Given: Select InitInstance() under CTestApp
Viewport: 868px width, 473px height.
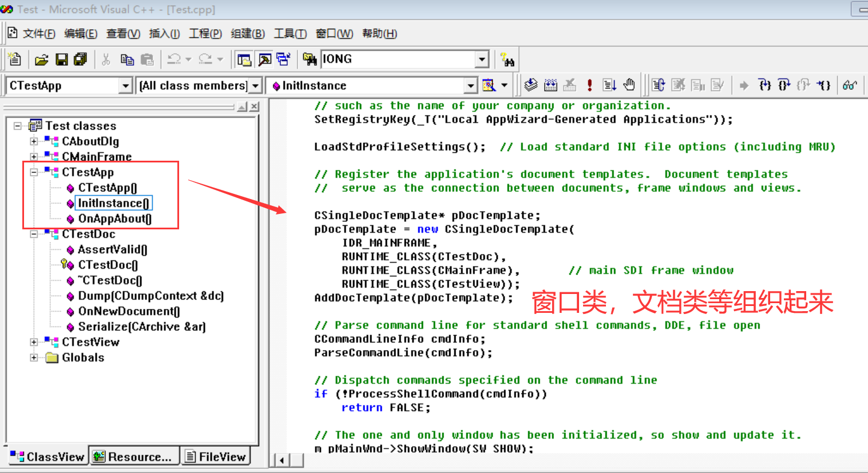Looking at the screenshot, I should 114,203.
